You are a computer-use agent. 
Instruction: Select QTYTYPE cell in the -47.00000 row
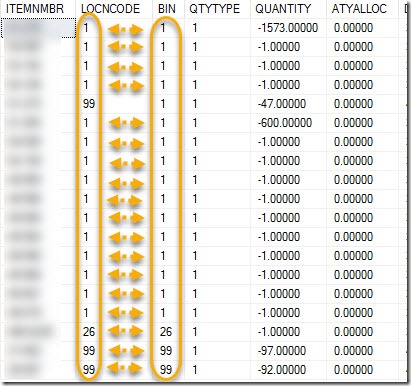point(195,104)
